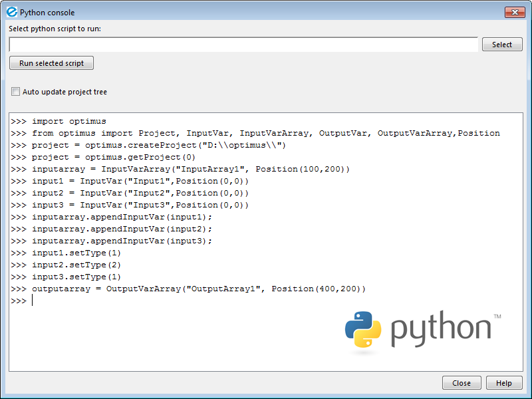Click the appendInputVar(input3) line
The image size is (532, 399).
point(111,241)
